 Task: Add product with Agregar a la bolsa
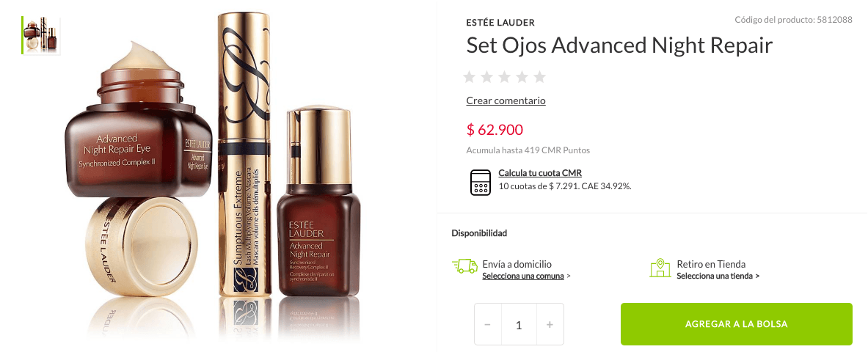pos(736,324)
